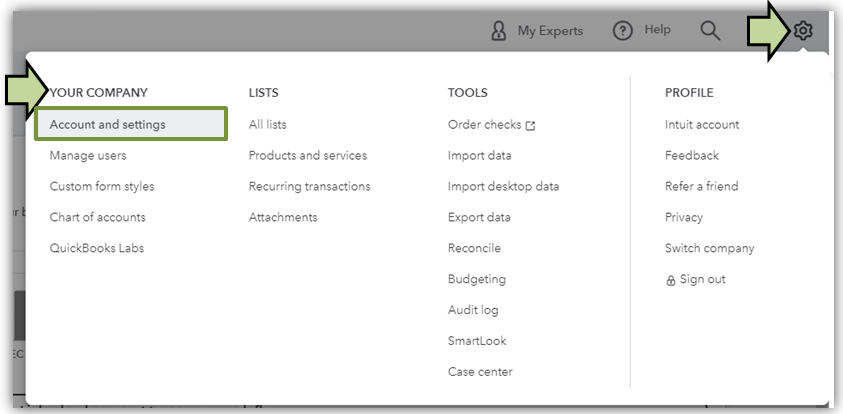Select Refer a friend
Image resolution: width=843 pixels, height=414 pixels.
pos(701,187)
